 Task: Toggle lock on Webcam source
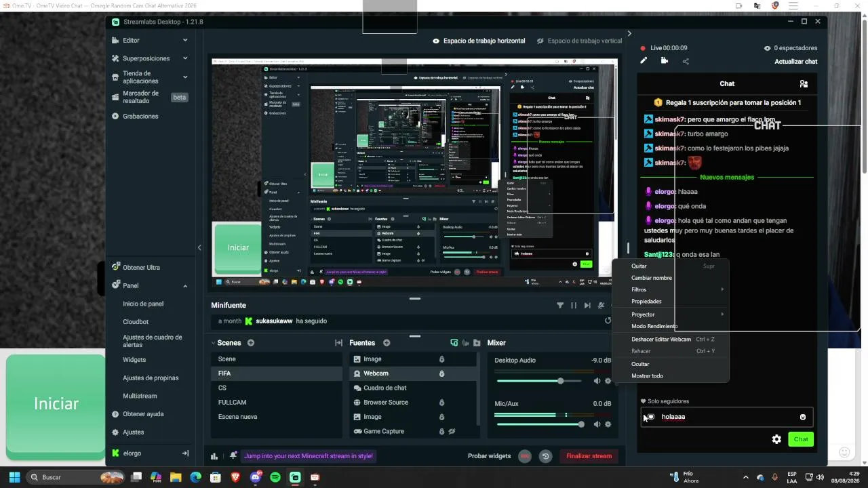click(x=441, y=373)
